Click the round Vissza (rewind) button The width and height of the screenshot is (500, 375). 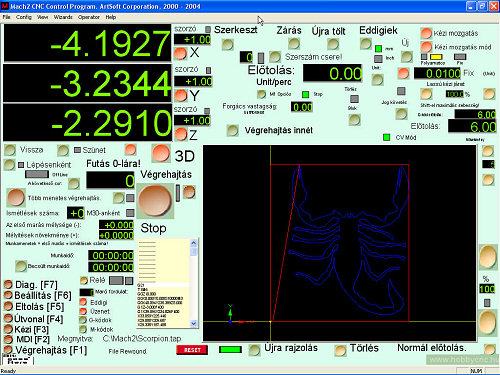(x=10, y=150)
